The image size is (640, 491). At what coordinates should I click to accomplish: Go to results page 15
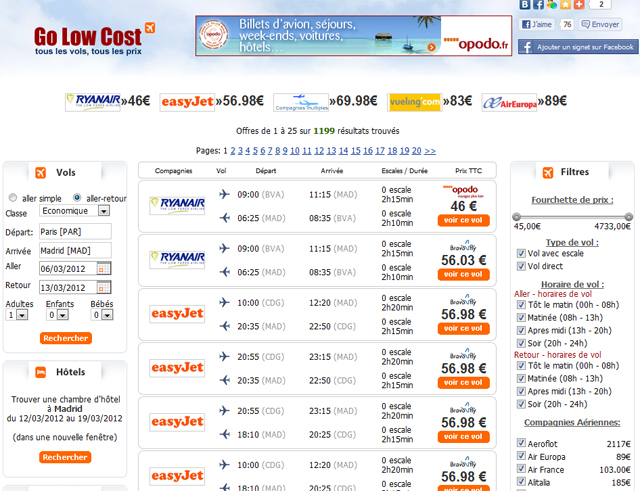coord(356,151)
